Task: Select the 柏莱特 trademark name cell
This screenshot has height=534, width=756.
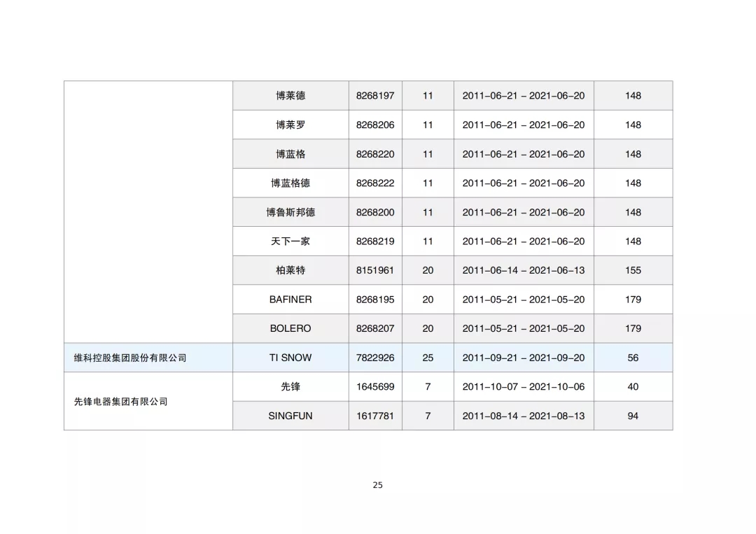Action: click(x=290, y=270)
